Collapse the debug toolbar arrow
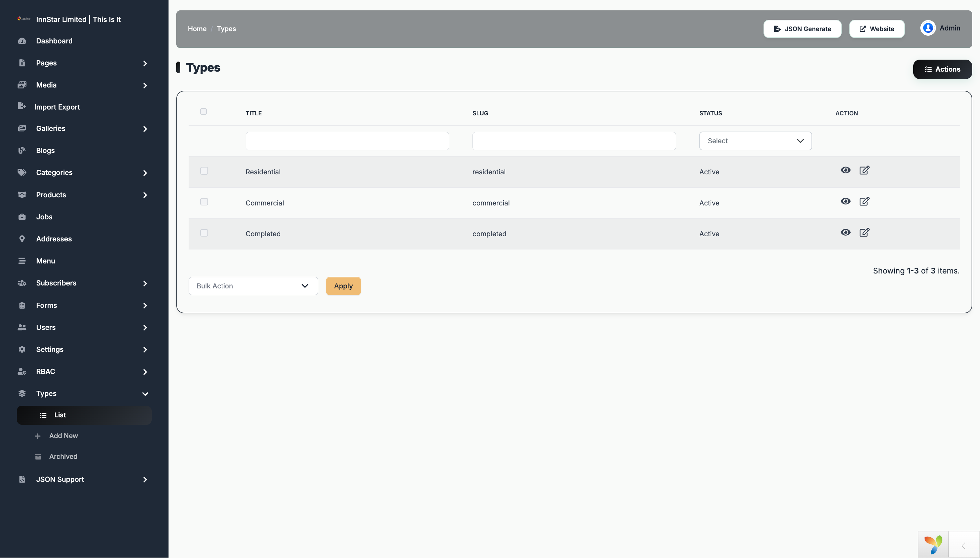 (x=963, y=545)
